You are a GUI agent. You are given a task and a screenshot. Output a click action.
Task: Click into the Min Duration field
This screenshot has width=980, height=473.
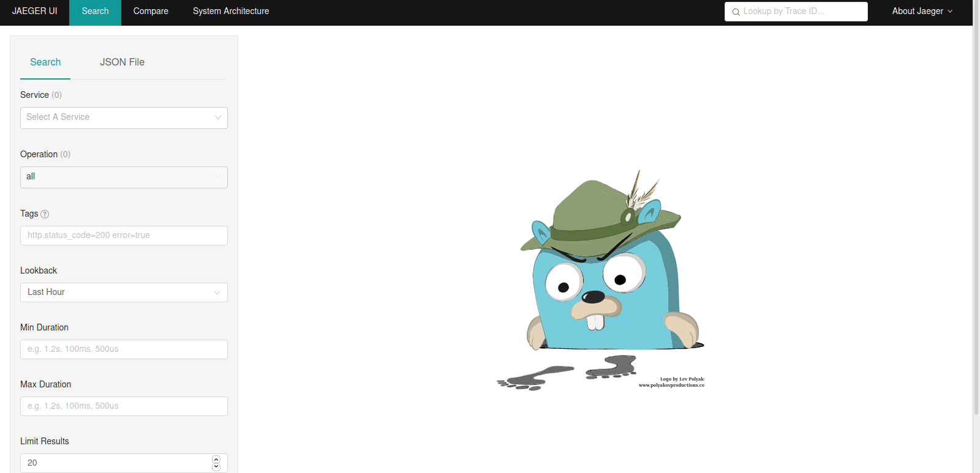124,349
